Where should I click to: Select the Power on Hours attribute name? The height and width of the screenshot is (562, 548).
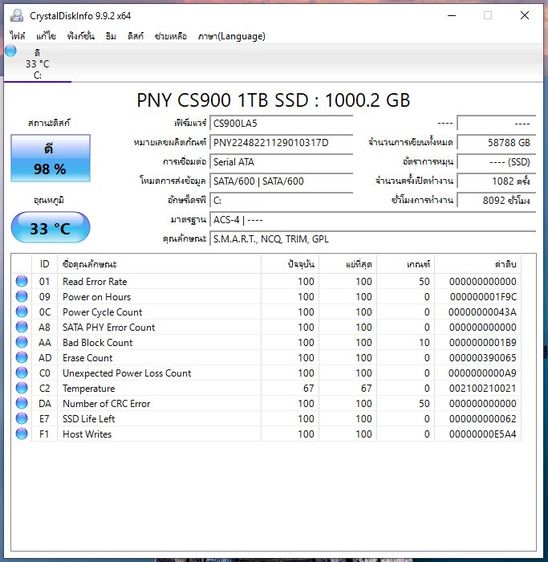pos(96,297)
